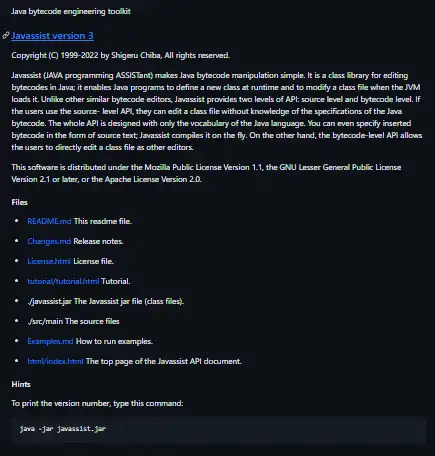435x456 pixels.
Task: Open the README.md file link
Action: (49, 221)
